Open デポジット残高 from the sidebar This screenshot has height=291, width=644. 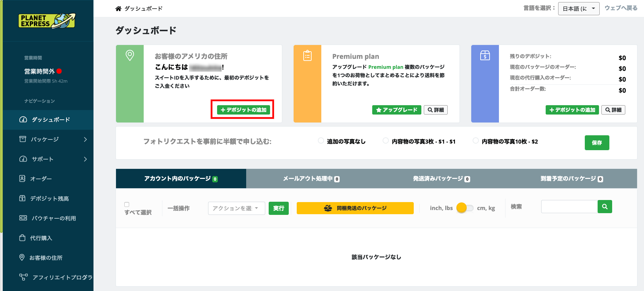[x=49, y=199]
